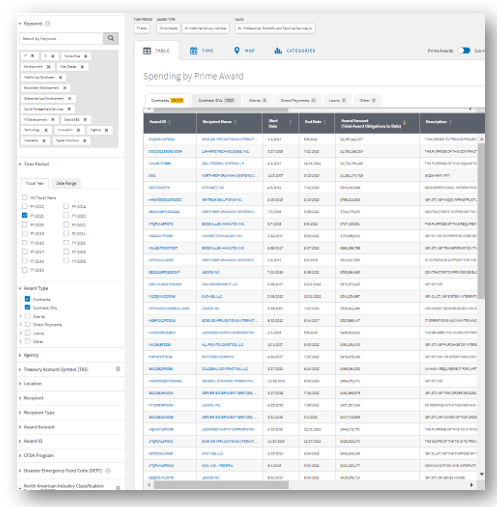Open Dell Federal Systems recipient link
This screenshot has width=498, height=507.
click(223, 163)
